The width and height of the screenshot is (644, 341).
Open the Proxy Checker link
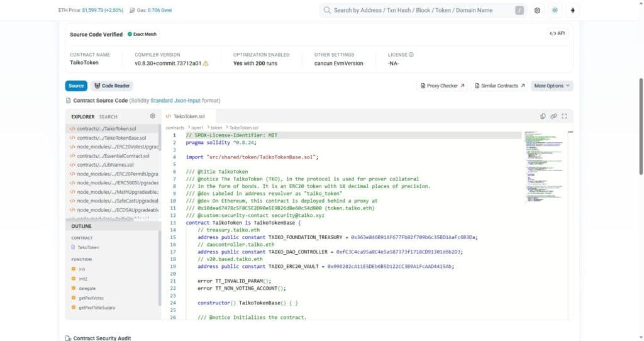pyautogui.click(x=442, y=86)
